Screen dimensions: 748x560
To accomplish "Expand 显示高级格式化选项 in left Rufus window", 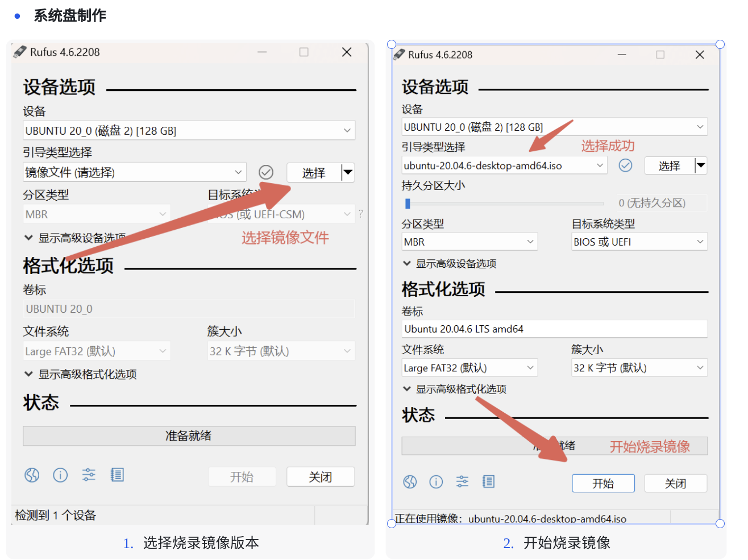I will tap(80, 374).
